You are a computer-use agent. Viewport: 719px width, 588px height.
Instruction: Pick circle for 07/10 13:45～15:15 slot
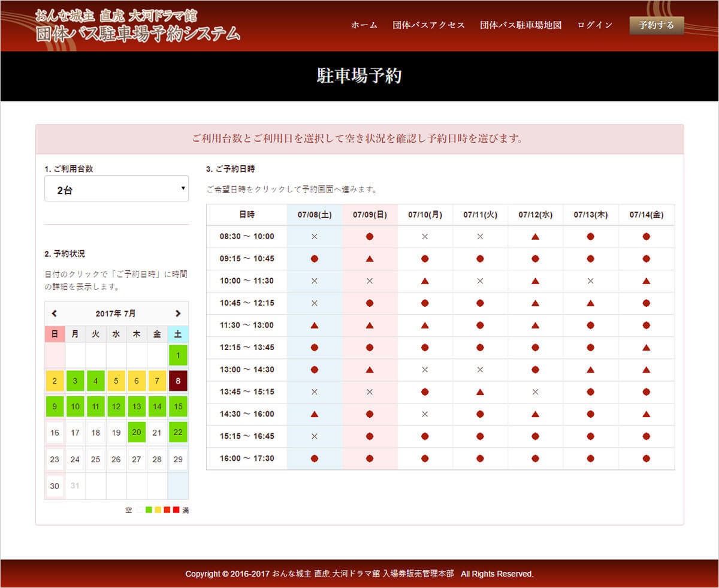(x=425, y=392)
